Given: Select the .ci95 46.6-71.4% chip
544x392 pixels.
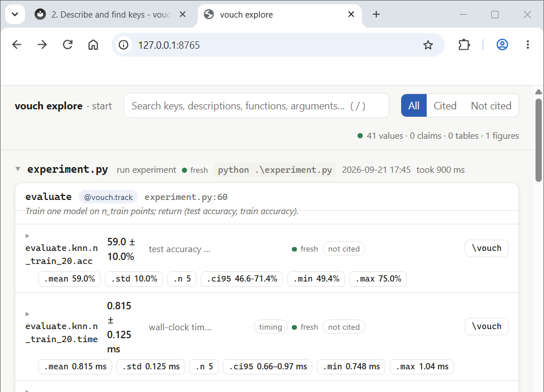Looking at the screenshot, I should pos(242,279).
